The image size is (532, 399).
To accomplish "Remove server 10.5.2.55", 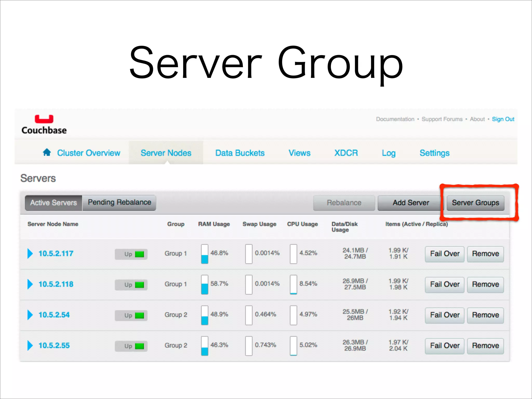I will pos(485,346).
